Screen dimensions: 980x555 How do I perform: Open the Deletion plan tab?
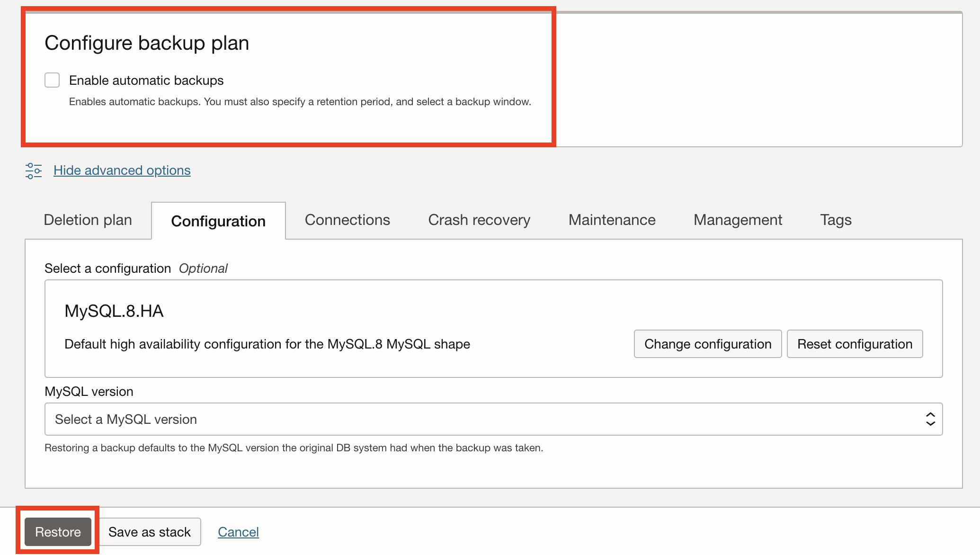[88, 220]
